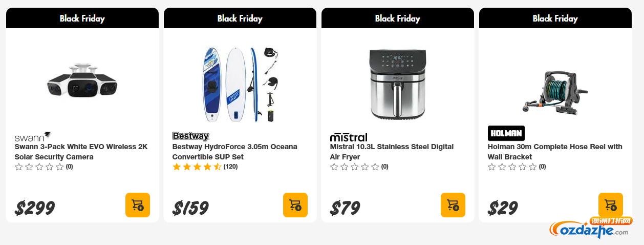Click the $79 air fryer price
The width and height of the screenshot is (644, 245).
coord(346,208)
